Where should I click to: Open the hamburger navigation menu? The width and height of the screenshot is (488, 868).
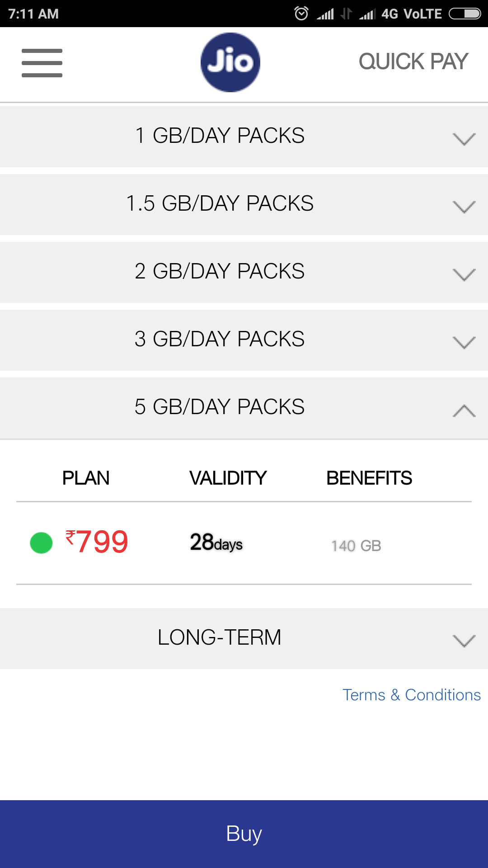[x=42, y=63]
